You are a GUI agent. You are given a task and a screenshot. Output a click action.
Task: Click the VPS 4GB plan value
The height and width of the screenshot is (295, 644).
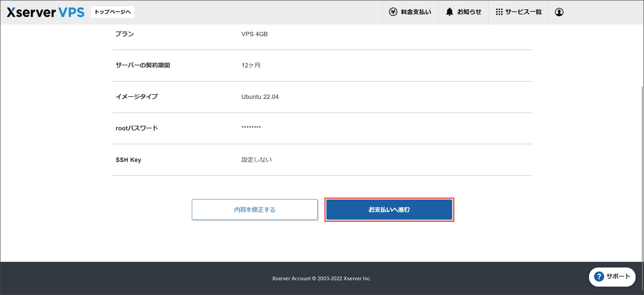pos(254,34)
